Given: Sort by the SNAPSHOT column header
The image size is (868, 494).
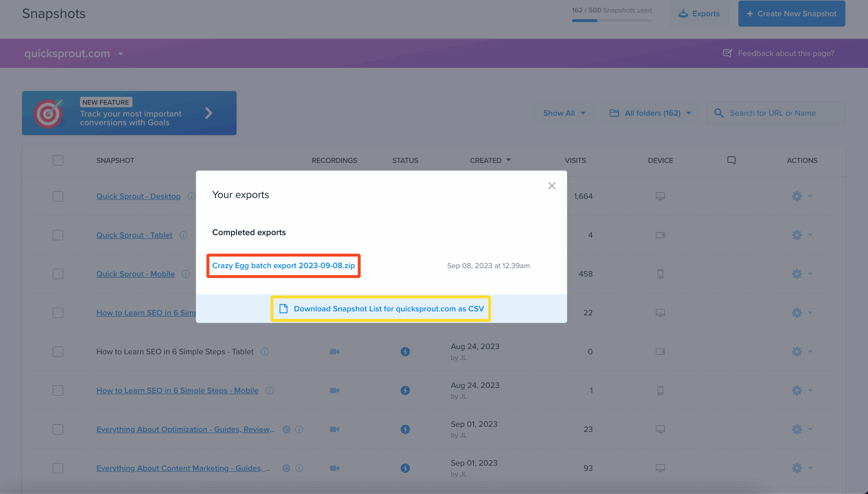Looking at the screenshot, I should point(115,160).
